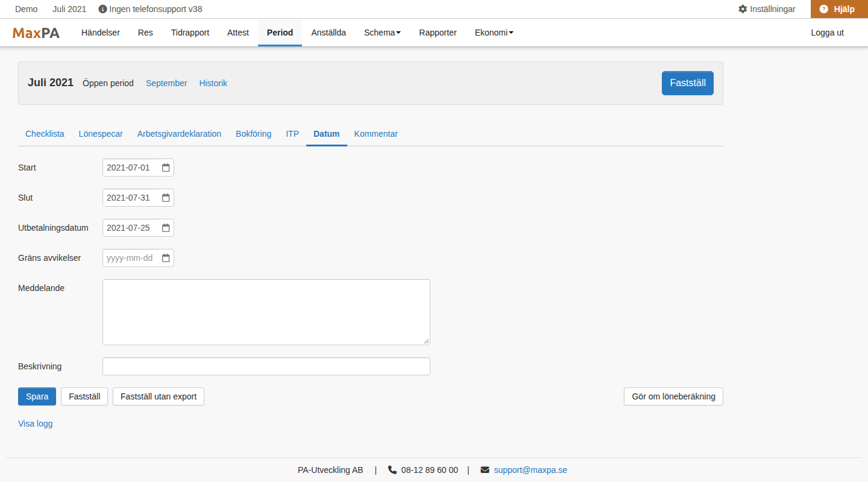
Task: Click the Utbetalningsdatum date value 2021-07-25
Action: pos(128,228)
